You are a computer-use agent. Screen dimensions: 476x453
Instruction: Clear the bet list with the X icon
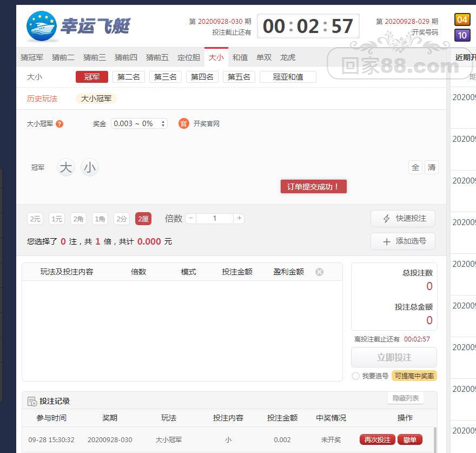point(319,272)
